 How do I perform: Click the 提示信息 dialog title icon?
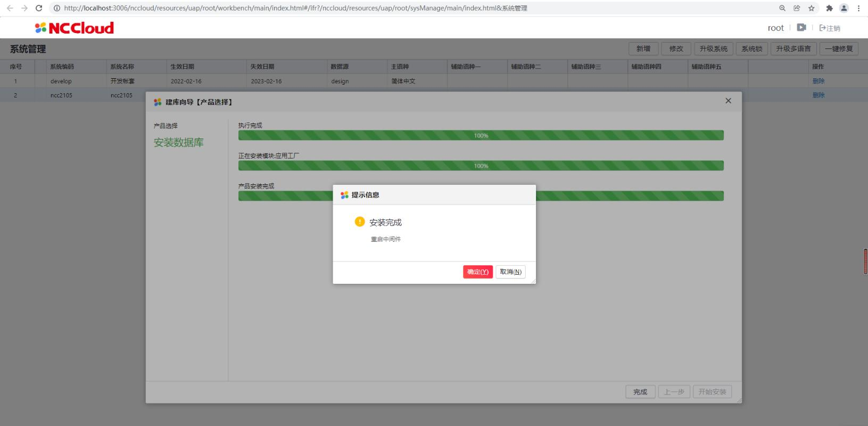pos(344,195)
